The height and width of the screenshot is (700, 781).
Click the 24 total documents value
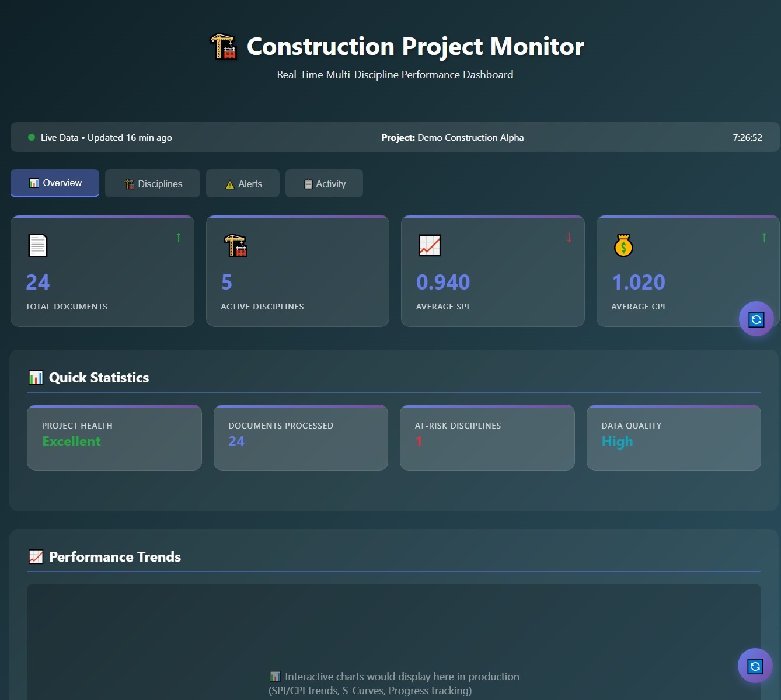click(x=38, y=283)
